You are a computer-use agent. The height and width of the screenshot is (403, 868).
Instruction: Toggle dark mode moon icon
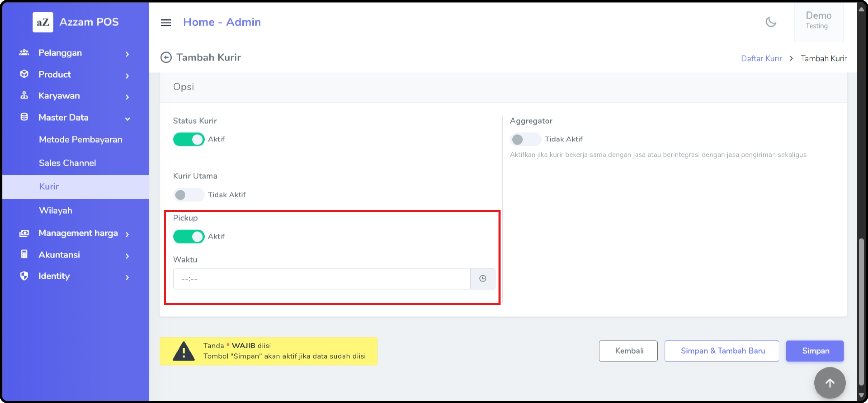click(x=771, y=22)
